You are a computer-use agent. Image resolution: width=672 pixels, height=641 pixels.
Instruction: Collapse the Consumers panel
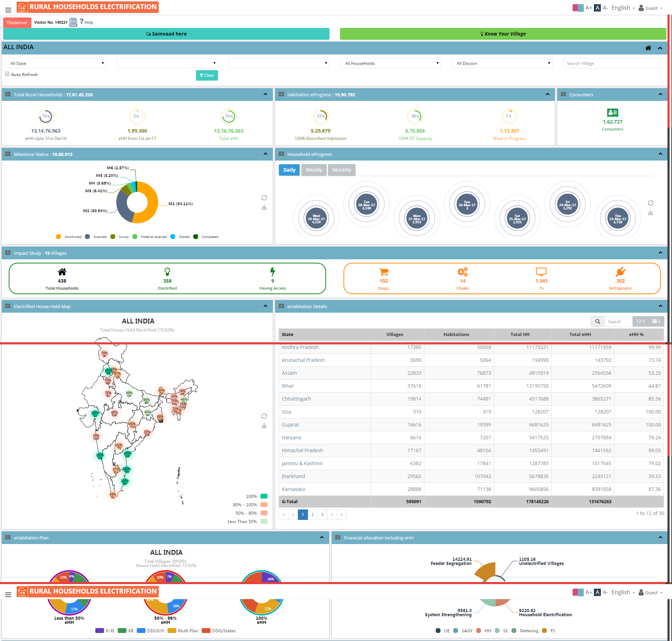click(x=660, y=94)
